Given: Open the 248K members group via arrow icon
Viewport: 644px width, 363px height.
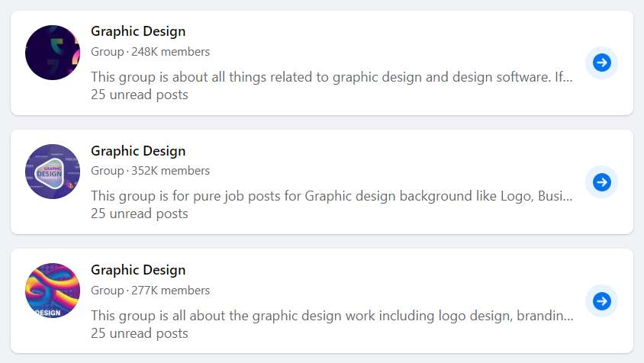Looking at the screenshot, I should coord(601,63).
